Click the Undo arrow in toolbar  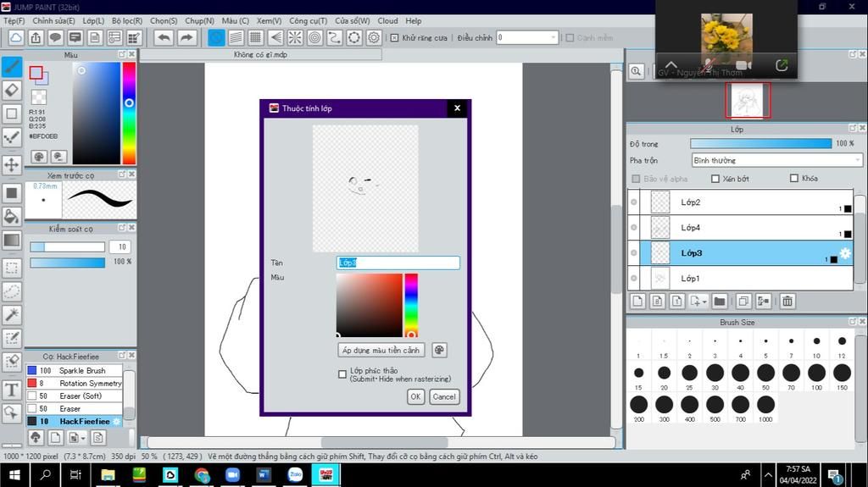pos(164,37)
